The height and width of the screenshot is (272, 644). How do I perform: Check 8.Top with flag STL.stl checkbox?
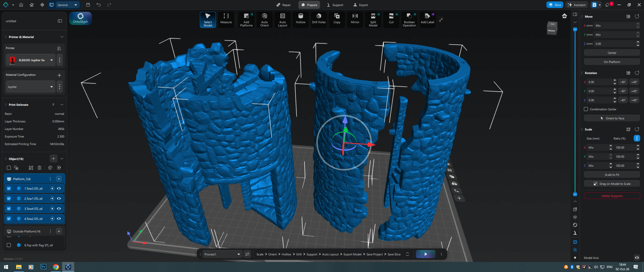tap(9, 245)
